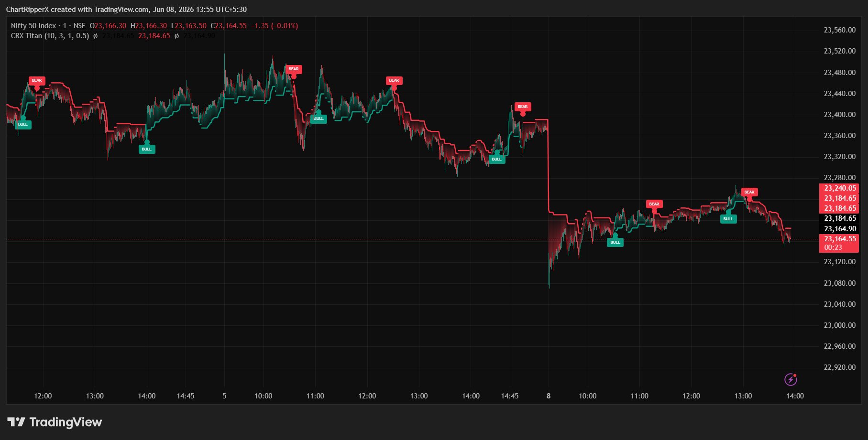Click the CRX Titan indicator legend

pyautogui.click(x=50, y=36)
